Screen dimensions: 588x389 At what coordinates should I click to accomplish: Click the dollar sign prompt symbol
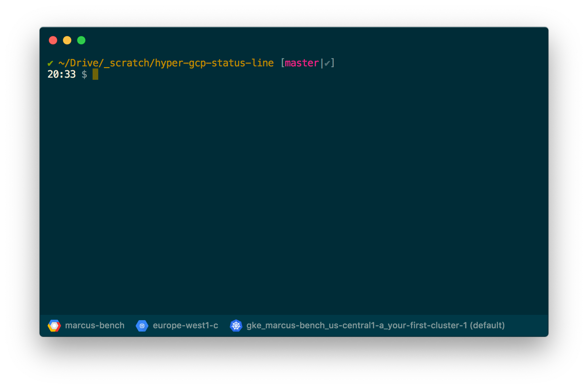pos(84,74)
